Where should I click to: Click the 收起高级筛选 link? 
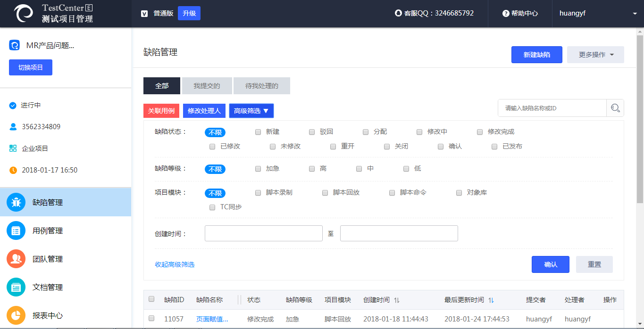pyautogui.click(x=175, y=264)
